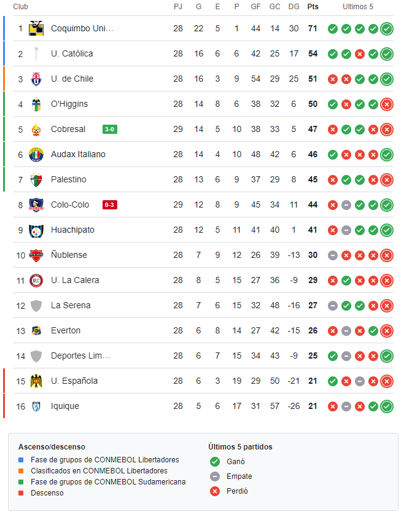420x517 pixels.
Task: Click Iquique's latest match result circle
Action: [387, 406]
